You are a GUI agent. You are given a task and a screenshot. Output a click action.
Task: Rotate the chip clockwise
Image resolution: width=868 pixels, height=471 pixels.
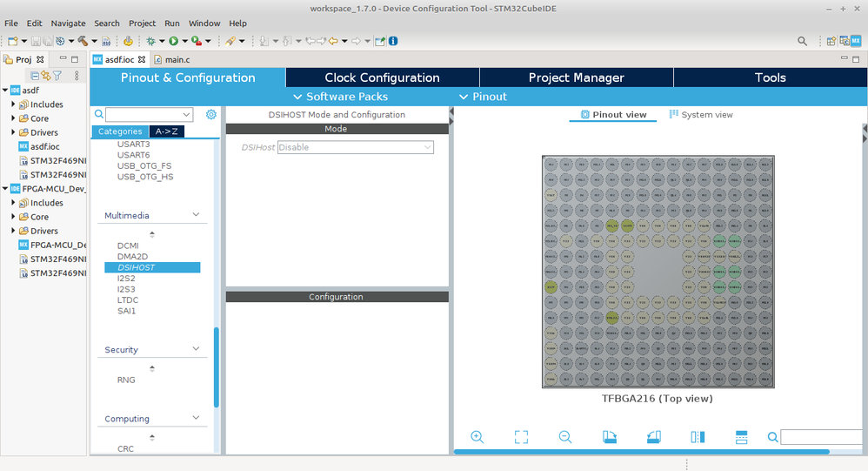click(610, 437)
